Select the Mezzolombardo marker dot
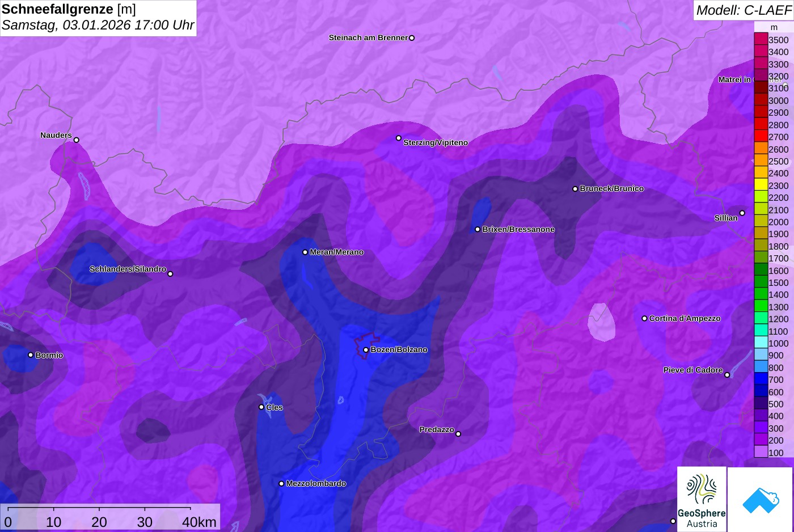 281,484
